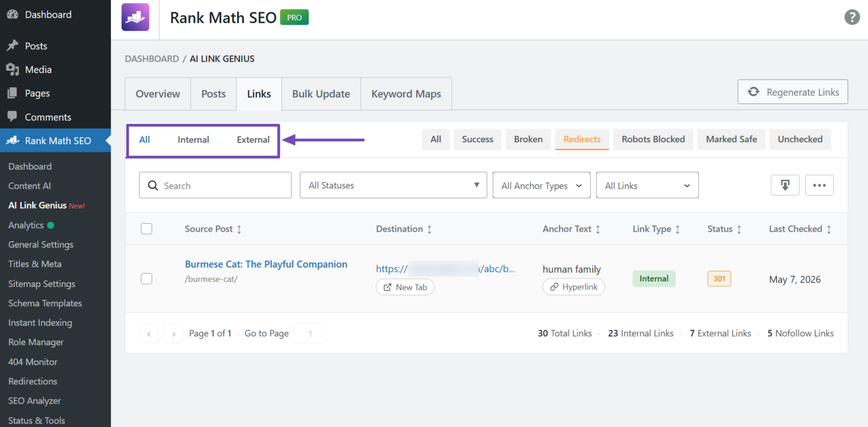
Task: Click the Source Post sort arrows
Action: click(x=239, y=229)
